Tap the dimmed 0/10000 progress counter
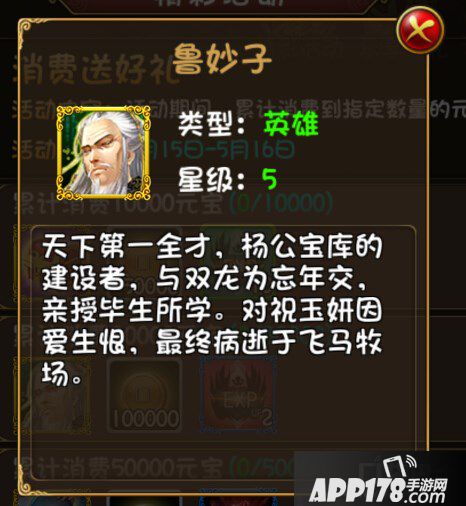This screenshot has width=466, height=506. [281, 202]
